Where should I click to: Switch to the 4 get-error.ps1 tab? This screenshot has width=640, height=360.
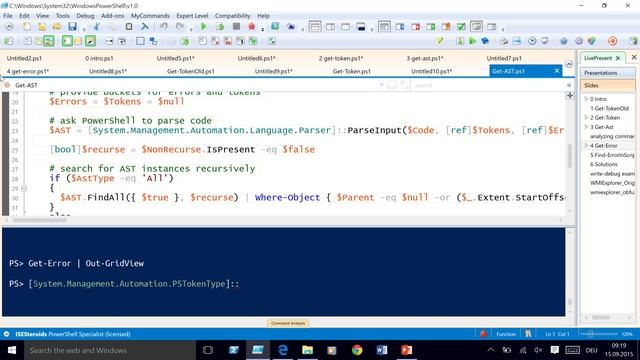pos(28,71)
